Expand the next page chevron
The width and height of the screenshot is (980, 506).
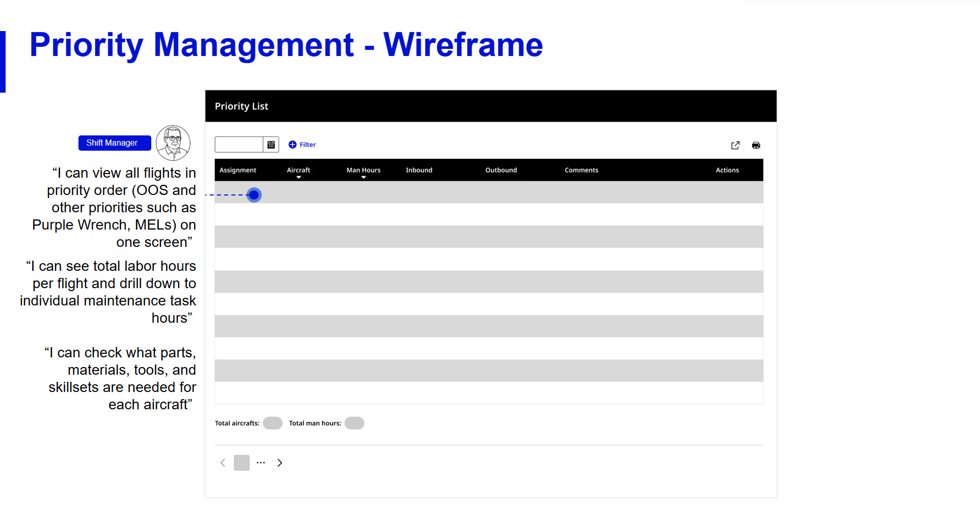pos(280,462)
